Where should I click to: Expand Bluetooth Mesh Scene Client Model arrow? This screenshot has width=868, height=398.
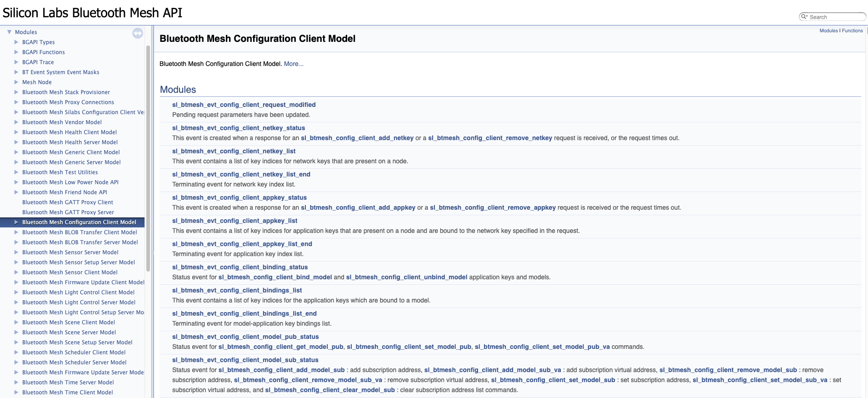(16, 322)
